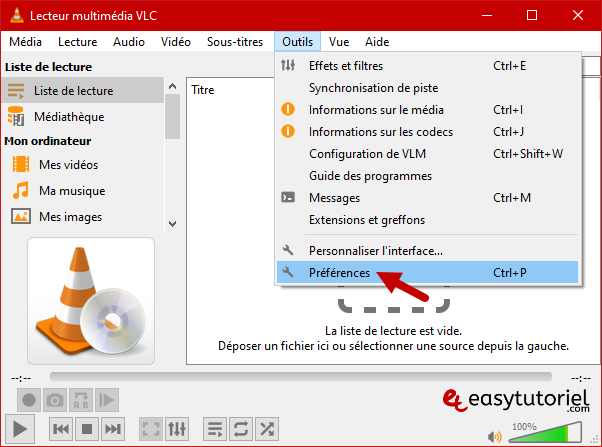
Task: Open the Messages window
Action: [x=427, y=198]
